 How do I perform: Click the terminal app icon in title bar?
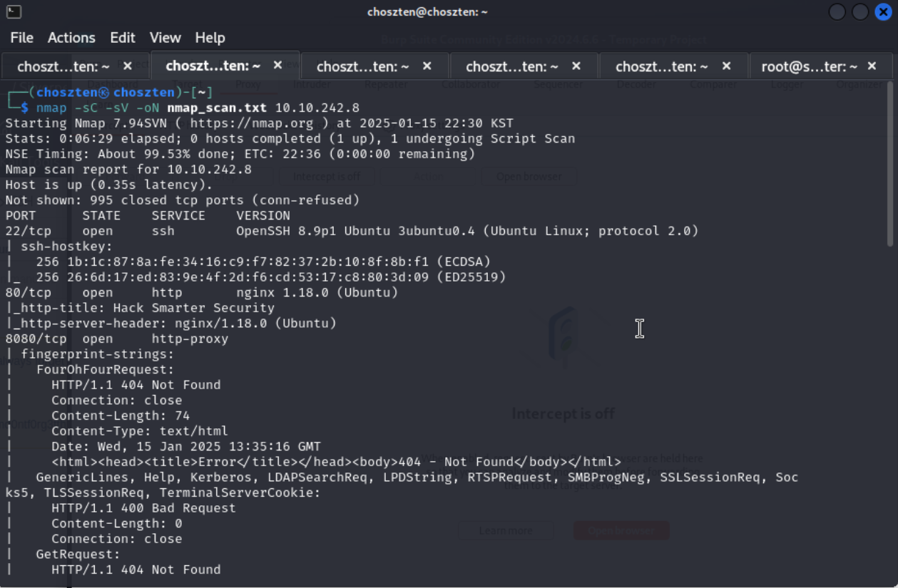(x=14, y=11)
